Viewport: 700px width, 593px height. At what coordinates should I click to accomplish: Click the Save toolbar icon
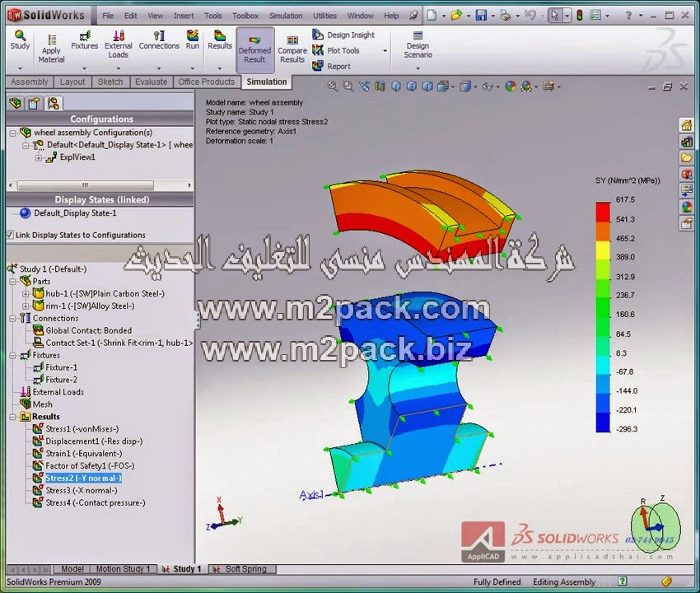click(481, 16)
